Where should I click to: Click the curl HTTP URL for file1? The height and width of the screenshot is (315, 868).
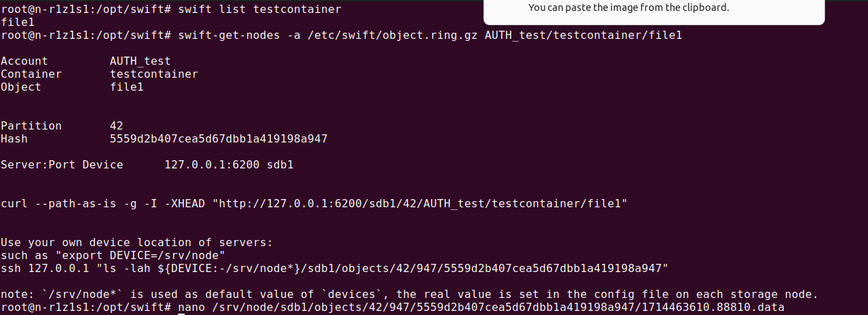click(423, 203)
